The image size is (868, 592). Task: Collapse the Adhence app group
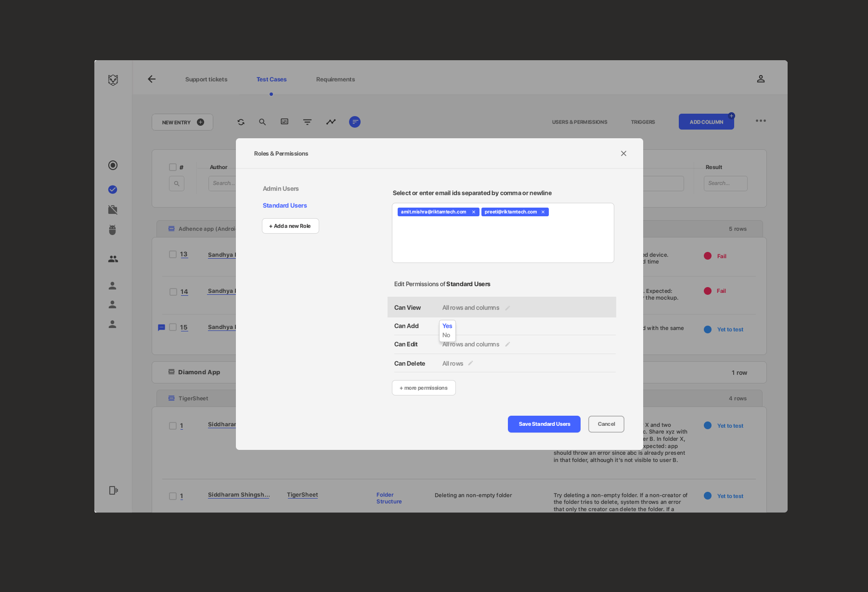point(171,229)
